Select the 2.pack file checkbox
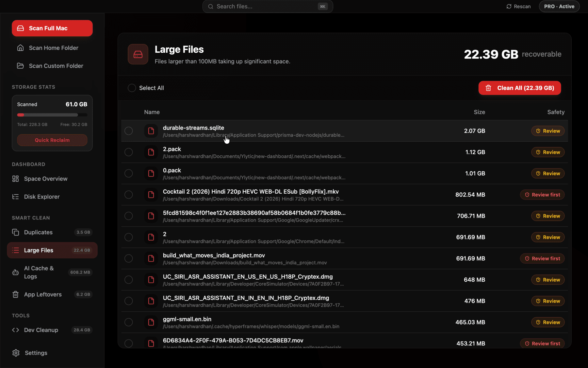The height and width of the screenshot is (368, 588). (129, 152)
